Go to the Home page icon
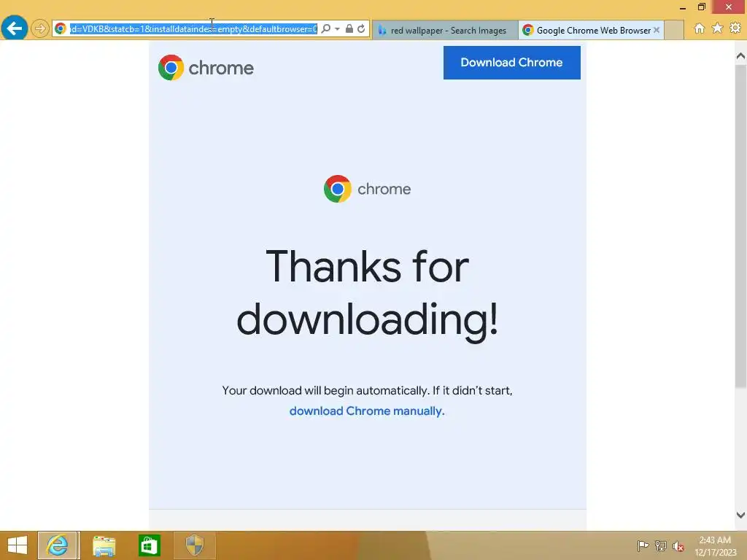Image resolution: width=747 pixels, height=560 pixels. [x=700, y=28]
